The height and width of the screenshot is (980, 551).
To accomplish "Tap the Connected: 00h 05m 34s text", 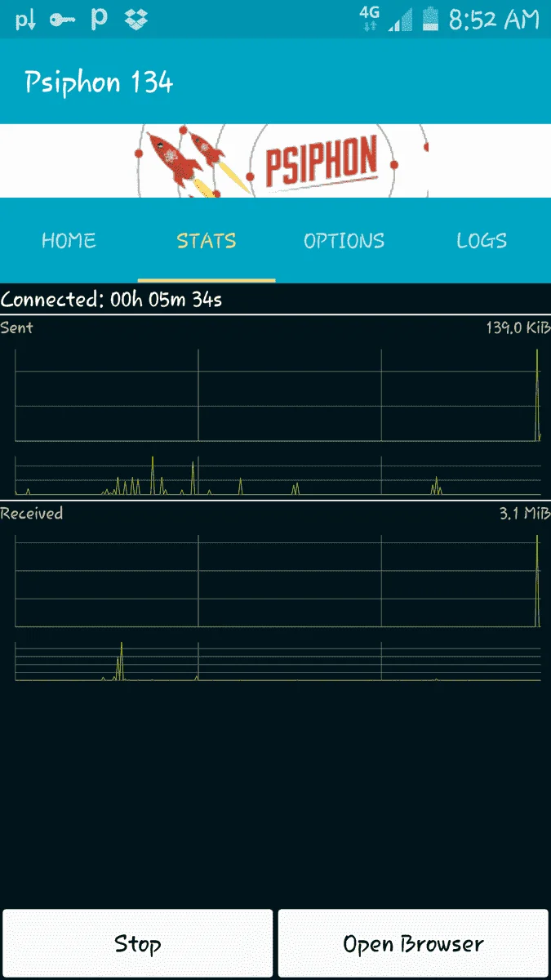I will pos(111,300).
